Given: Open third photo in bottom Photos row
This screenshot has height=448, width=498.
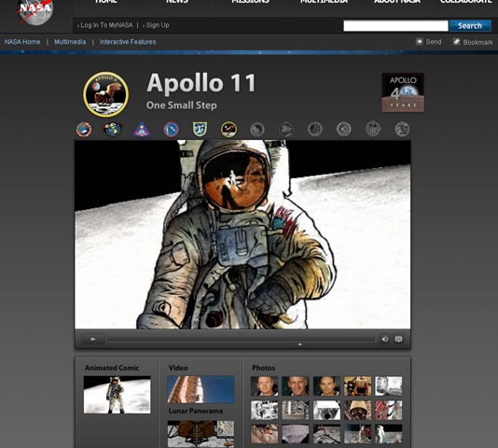Looking at the screenshot, I should 326,434.
